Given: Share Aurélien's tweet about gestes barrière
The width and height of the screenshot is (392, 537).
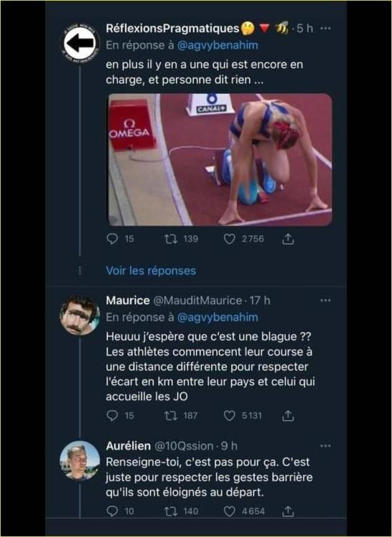Looking at the screenshot, I should [x=288, y=511].
